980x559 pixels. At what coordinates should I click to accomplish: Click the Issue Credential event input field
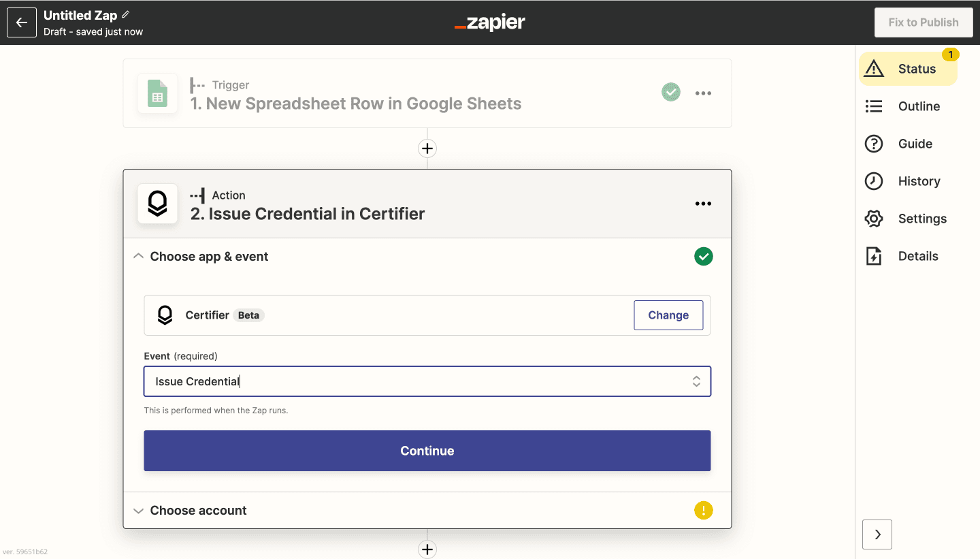pyautogui.click(x=427, y=381)
